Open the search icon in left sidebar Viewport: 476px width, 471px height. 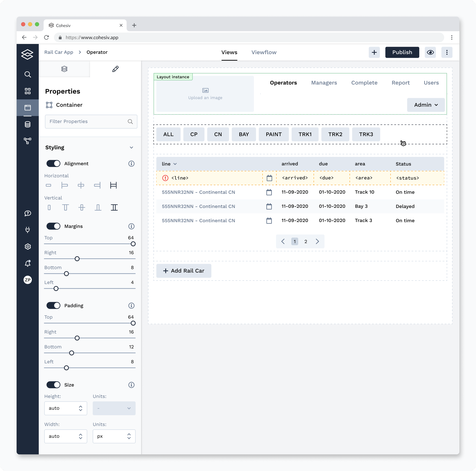pyautogui.click(x=28, y=75)
